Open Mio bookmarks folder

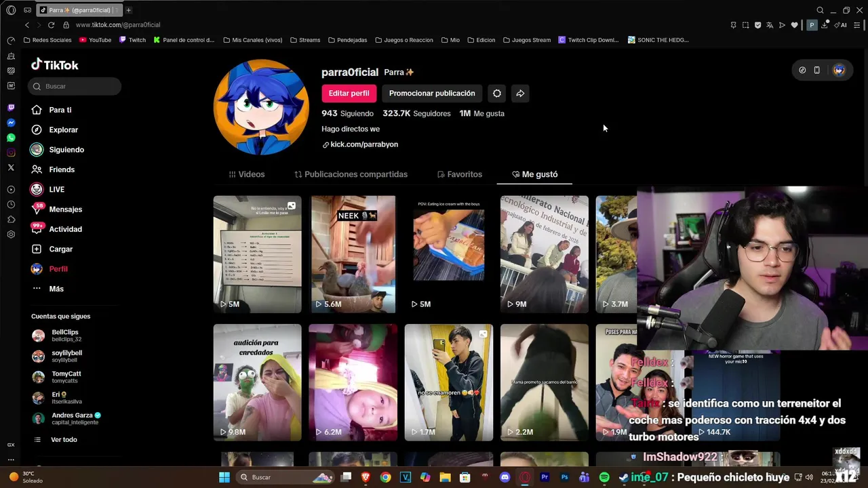[450, 40]
